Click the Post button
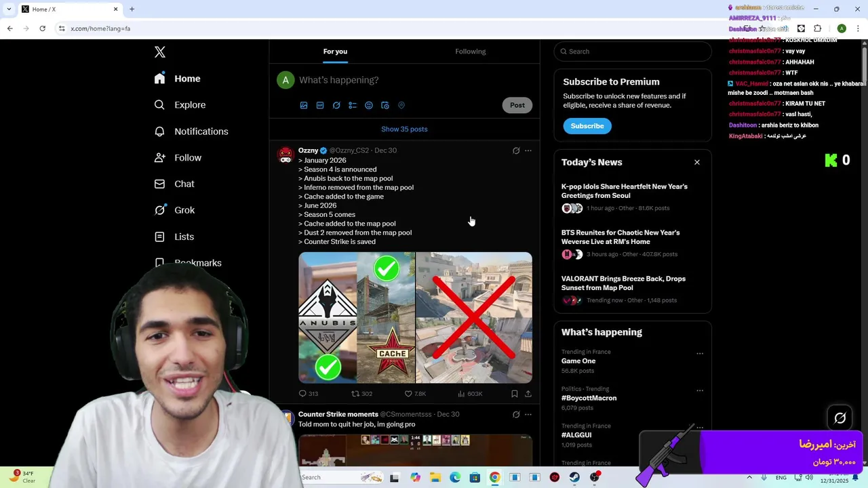This screenshot has height=488, width=868. [x=517, y=105]
